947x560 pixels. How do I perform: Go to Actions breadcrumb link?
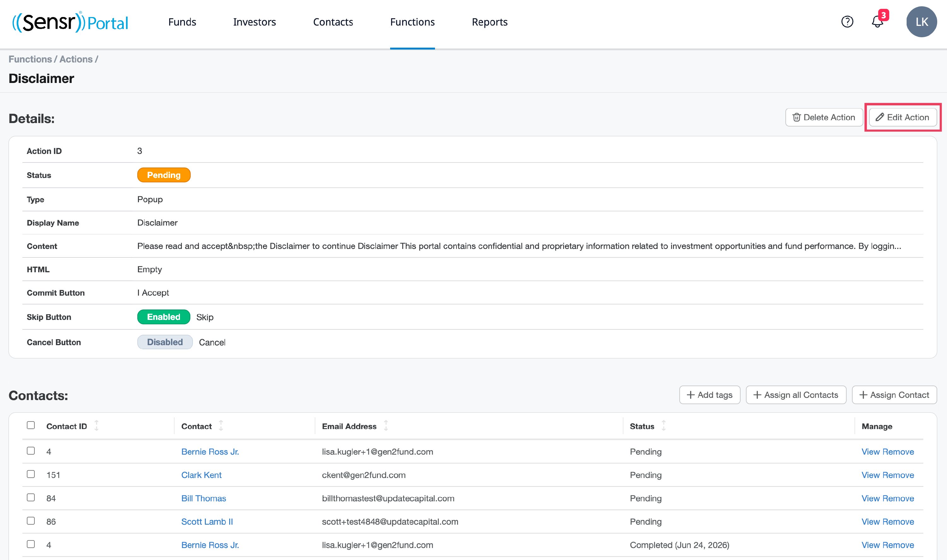[76, 59]
